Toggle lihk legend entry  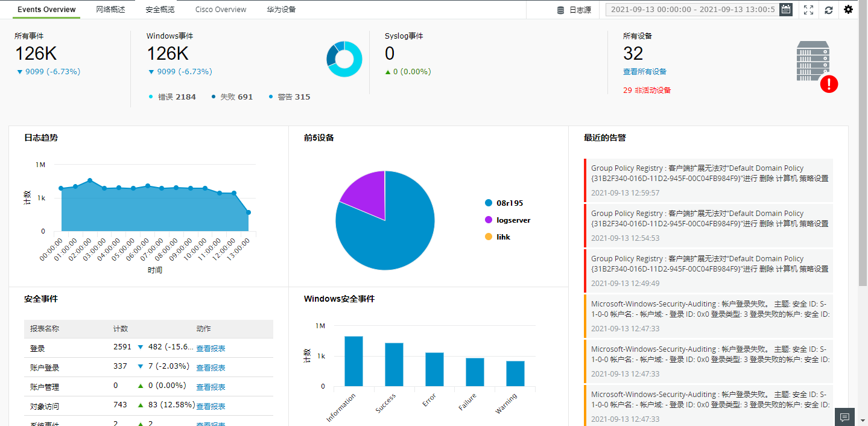click(498, 237)
